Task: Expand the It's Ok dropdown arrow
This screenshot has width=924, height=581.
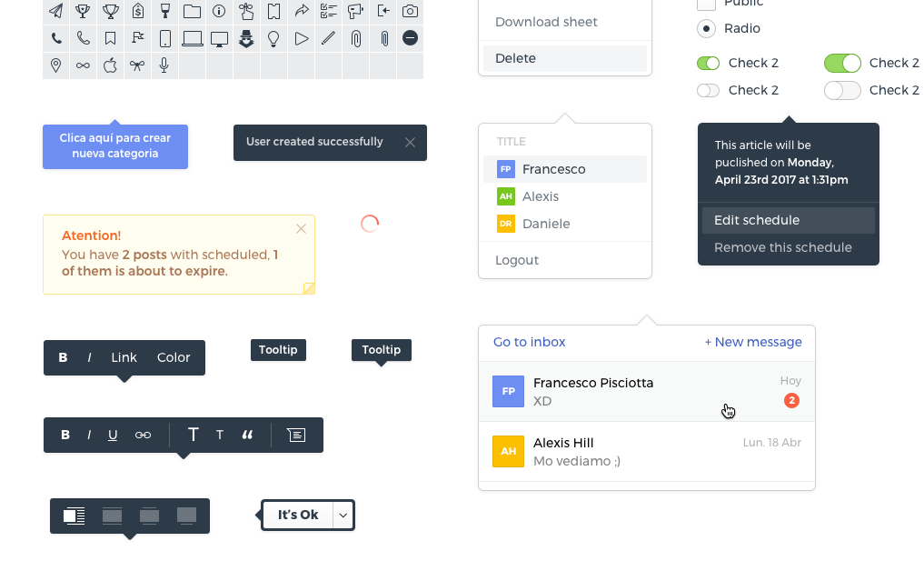Action: click(x=343, y=516)
